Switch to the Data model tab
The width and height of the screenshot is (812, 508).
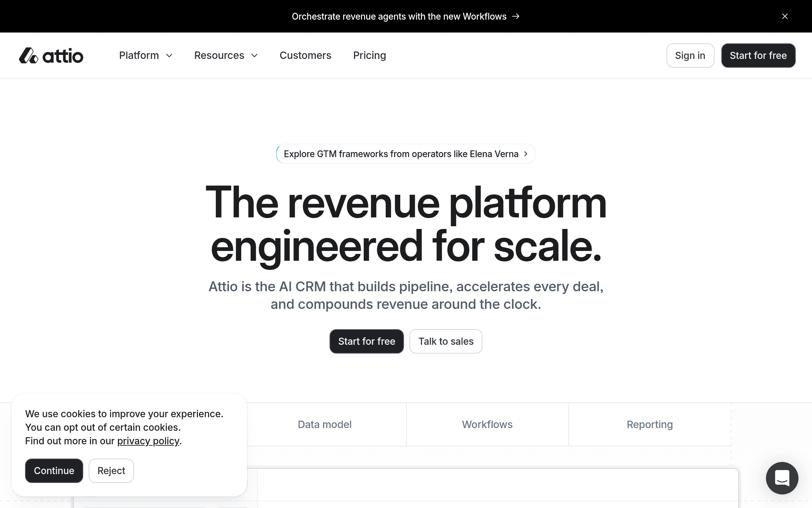(325, 424)
